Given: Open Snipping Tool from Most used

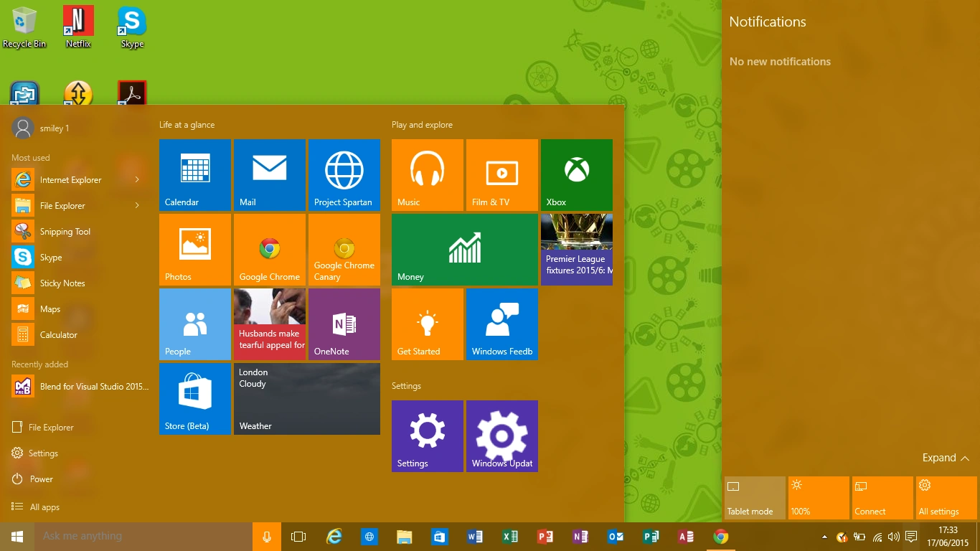Looking at the screenshot, I should click(x=80, y=231).
